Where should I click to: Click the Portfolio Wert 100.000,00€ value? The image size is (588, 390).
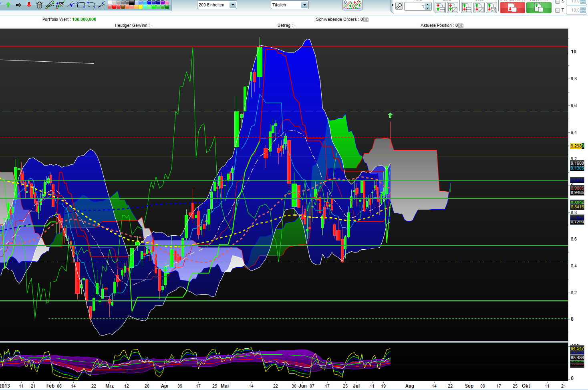84,19
